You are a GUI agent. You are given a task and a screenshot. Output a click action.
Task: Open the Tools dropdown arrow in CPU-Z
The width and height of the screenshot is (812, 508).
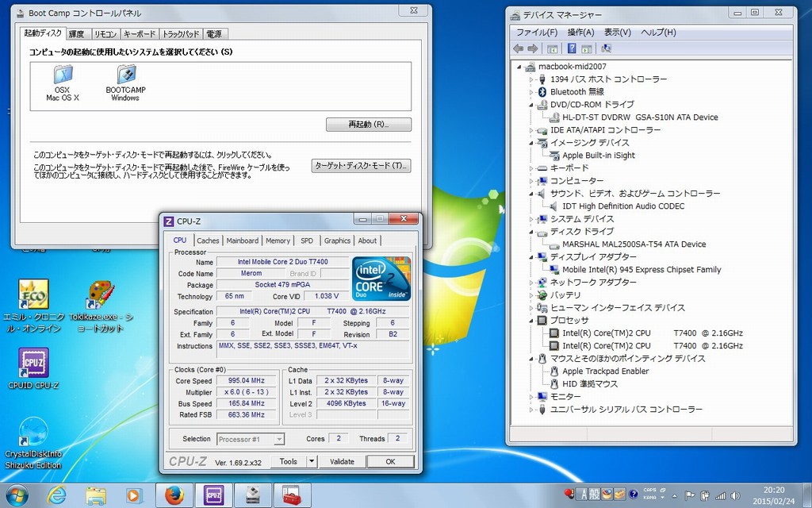click(312, 461)
